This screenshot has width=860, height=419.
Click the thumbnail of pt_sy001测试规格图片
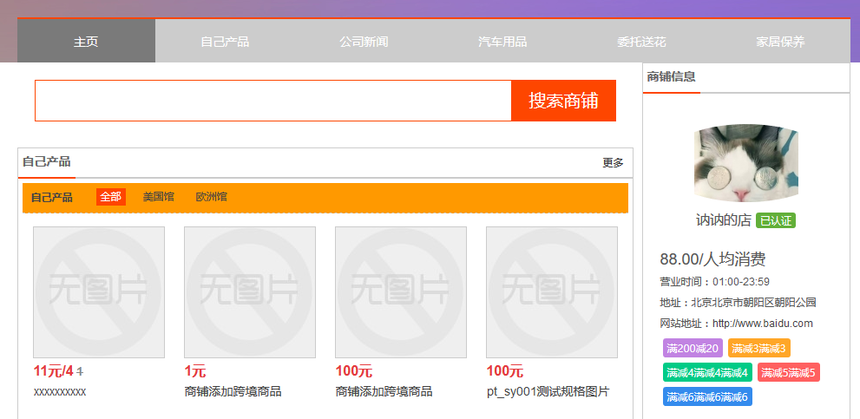[552, 292]
